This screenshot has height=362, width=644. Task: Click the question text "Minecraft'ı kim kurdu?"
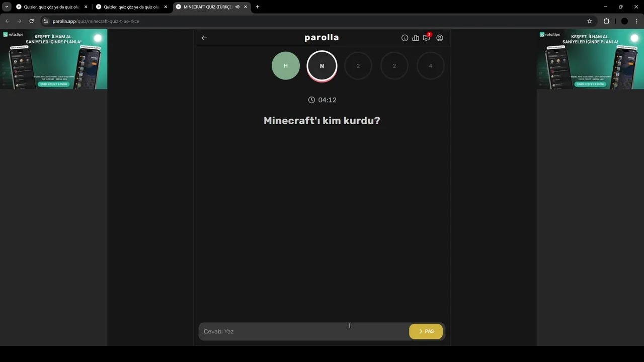pos(322,121)
